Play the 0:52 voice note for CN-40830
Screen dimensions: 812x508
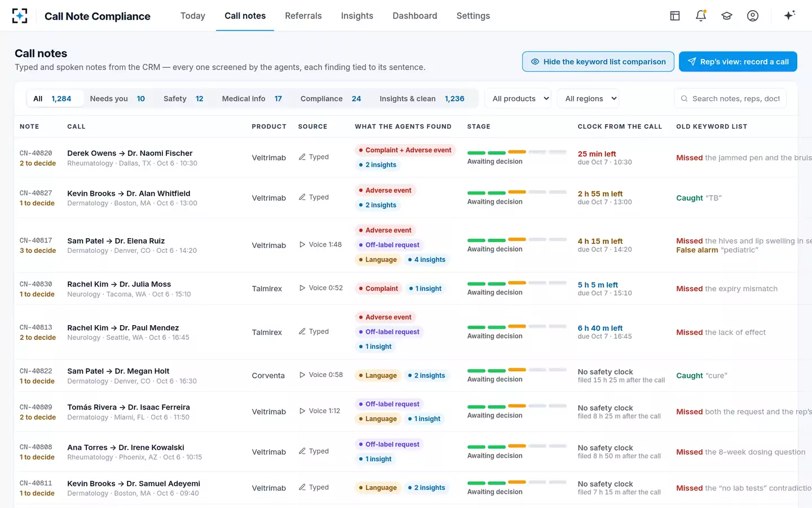pyautogui.click(x=302, y=288)
